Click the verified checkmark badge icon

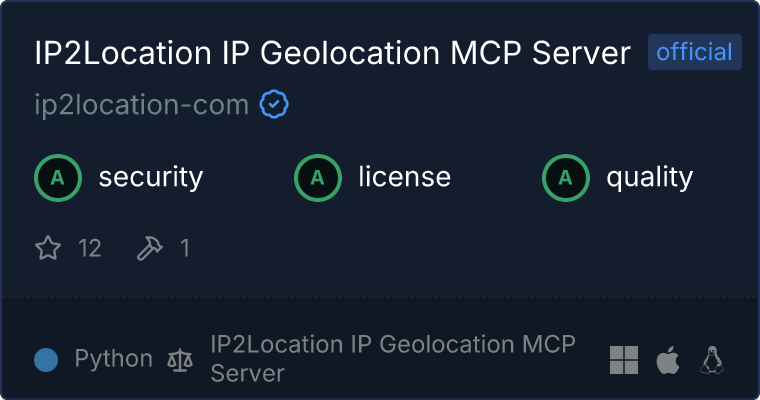274,104
